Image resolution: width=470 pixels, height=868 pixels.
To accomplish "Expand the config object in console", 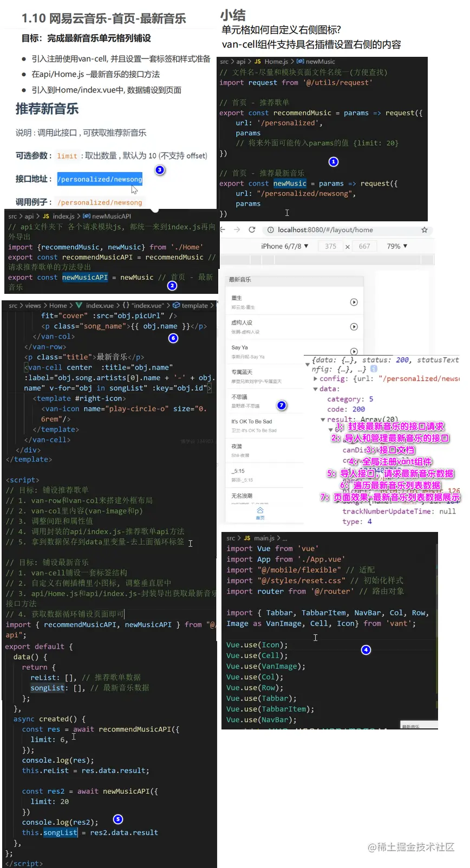I will [x=316, y=379].
